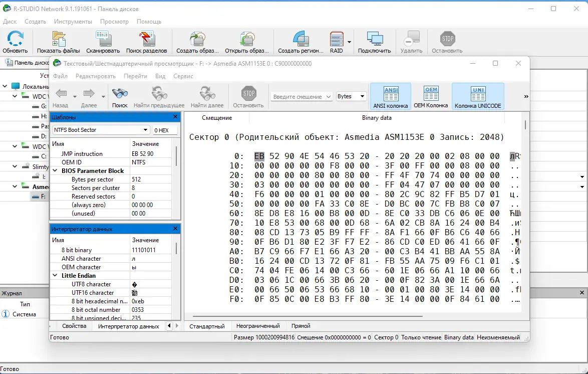Close the Журнал panel

click(x=581, y=292)
